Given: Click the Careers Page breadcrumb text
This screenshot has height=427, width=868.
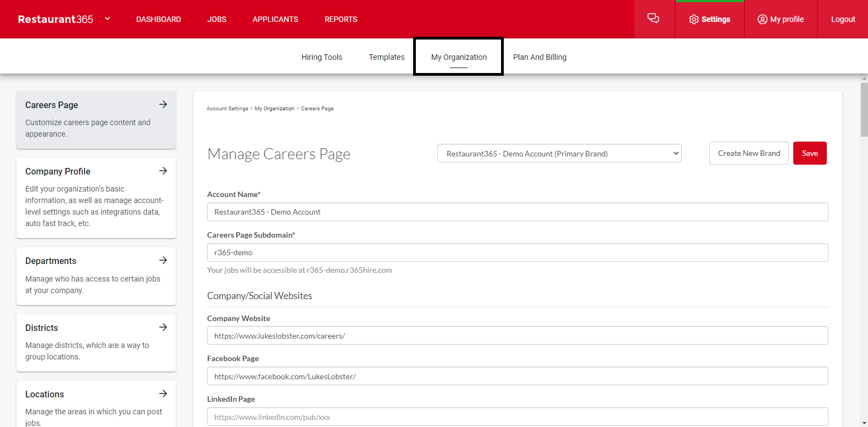Looking at the screenshot, I should click(317, 109).
